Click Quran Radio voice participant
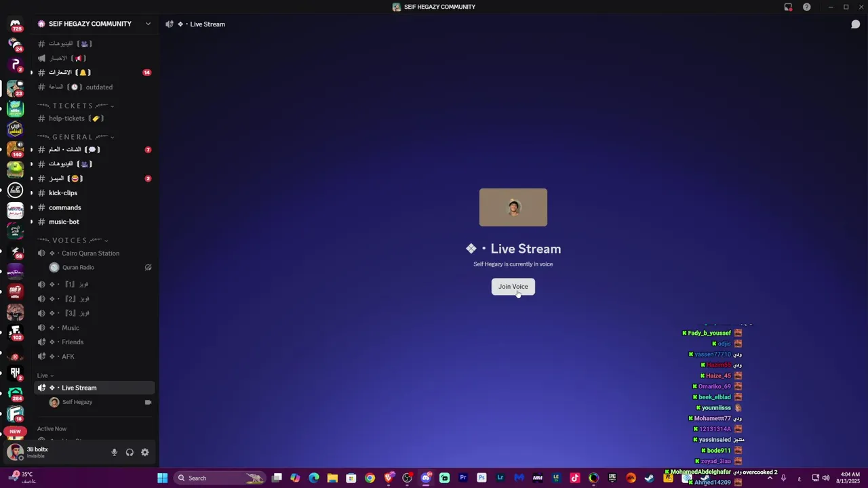868x488 pixels. (x=100, y=268)
